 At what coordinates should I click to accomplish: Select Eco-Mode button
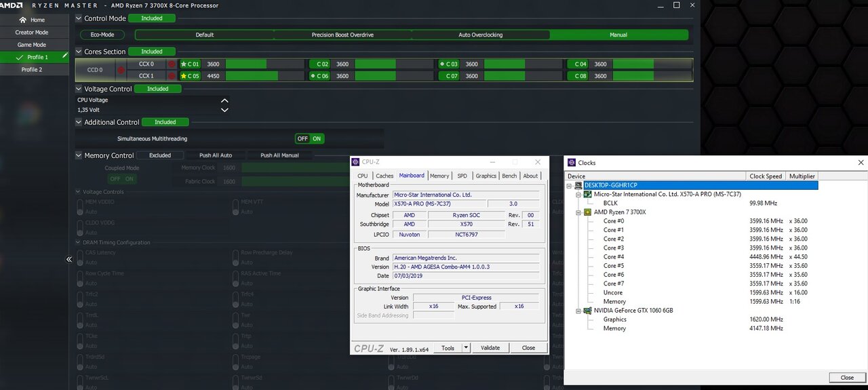pos(102,35)
